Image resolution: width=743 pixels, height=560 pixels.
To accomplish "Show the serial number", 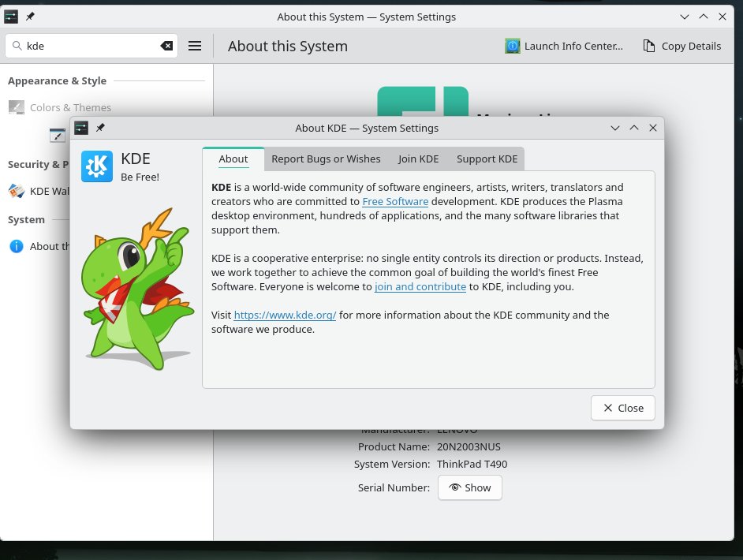I will (x=469, y=487).
